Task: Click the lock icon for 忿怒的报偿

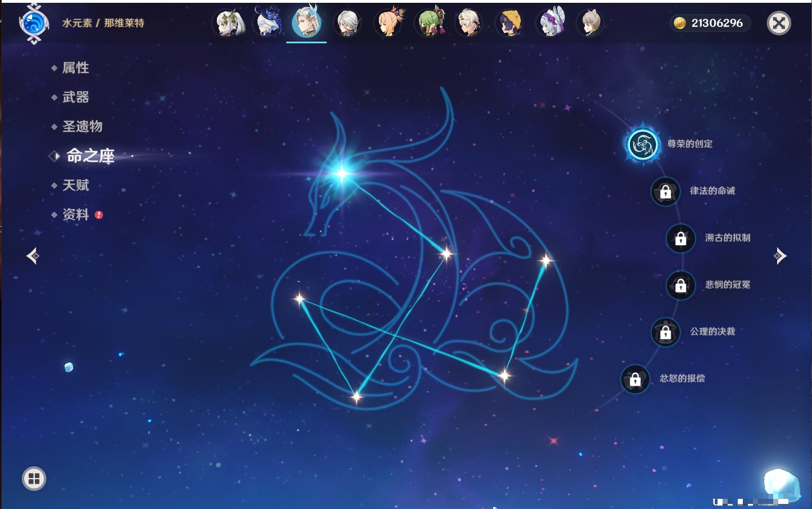Action: pos(635,379)
